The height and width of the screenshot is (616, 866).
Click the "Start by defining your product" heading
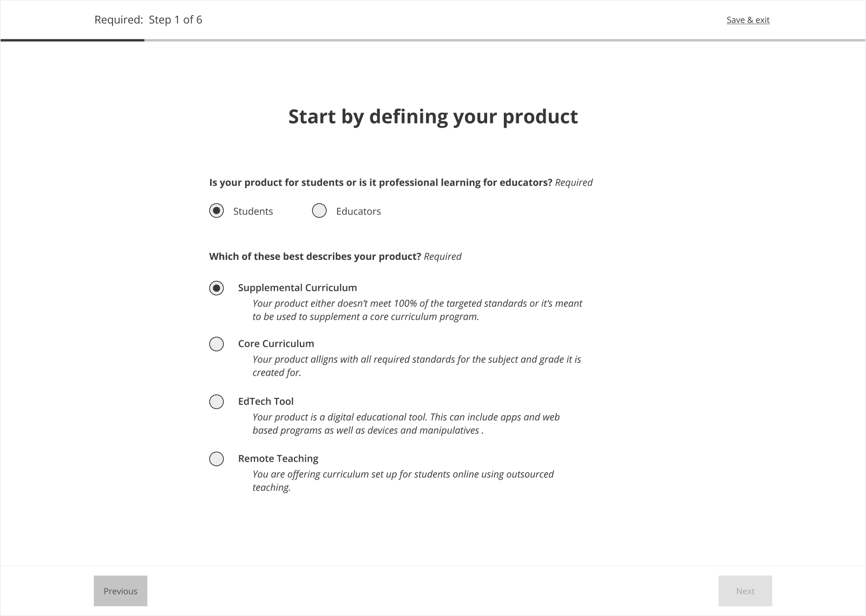click(x=433, y=117)
